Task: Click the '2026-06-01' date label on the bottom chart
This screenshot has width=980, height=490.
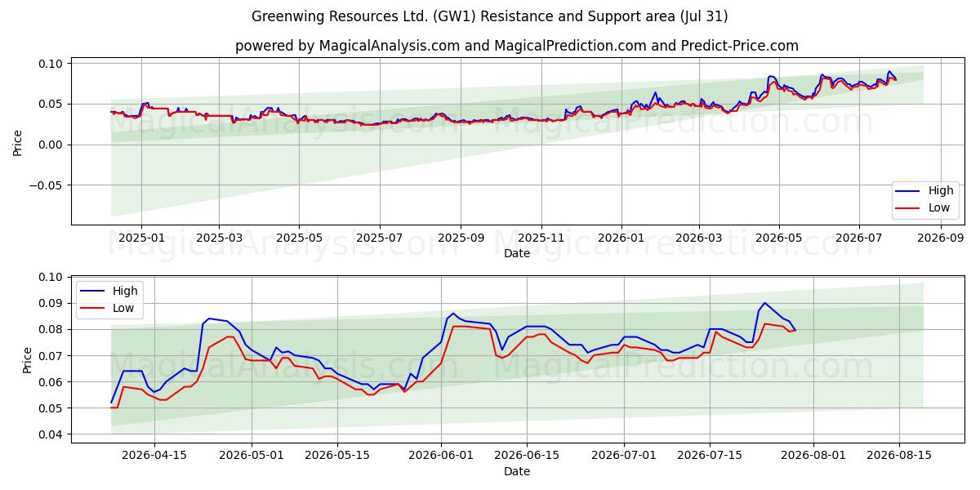Action: point(442,455)
